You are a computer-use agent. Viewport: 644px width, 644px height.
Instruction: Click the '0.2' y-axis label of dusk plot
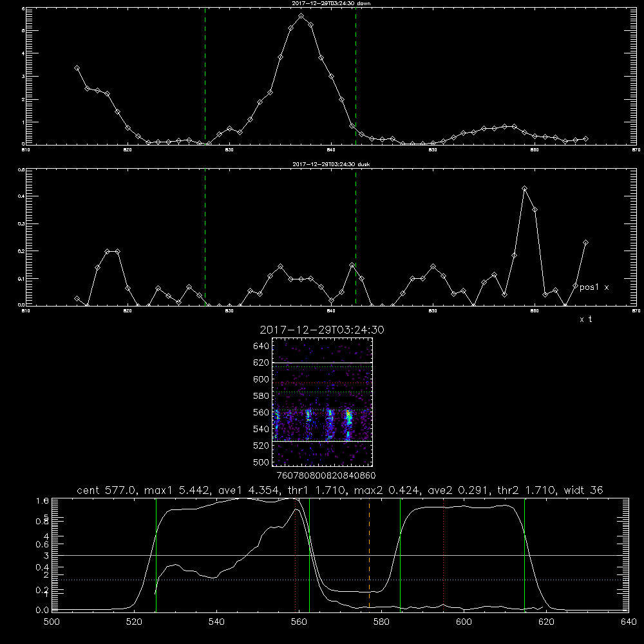point(21,251)
